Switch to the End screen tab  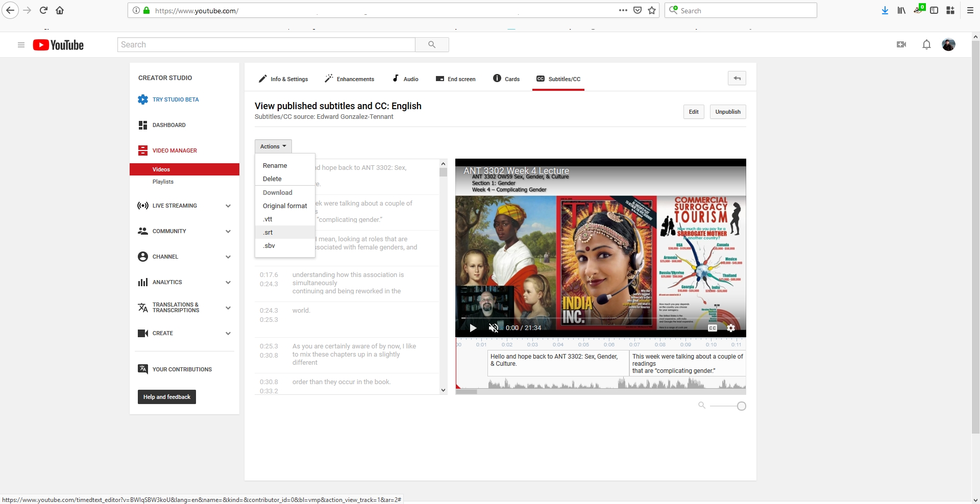456,79
